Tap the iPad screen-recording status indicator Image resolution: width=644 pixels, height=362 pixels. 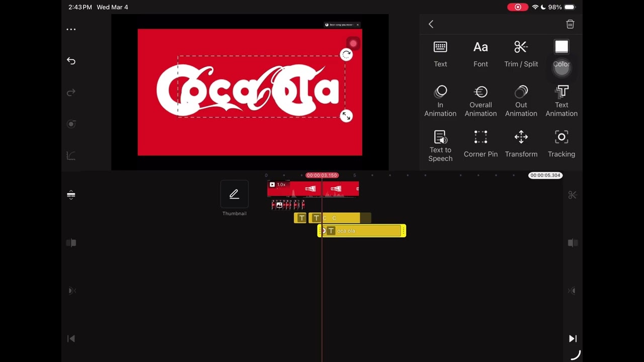[518, 7]
